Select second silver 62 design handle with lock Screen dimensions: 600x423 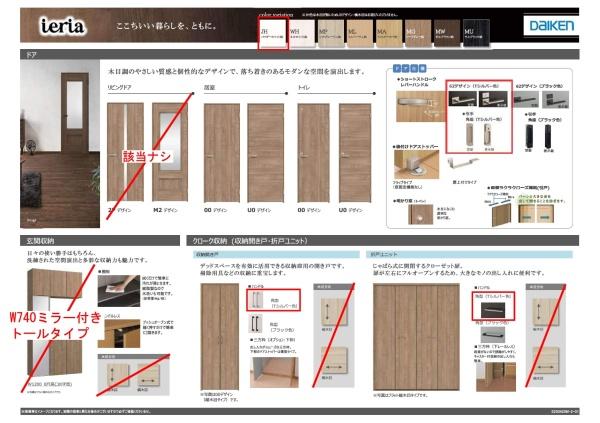493,99
